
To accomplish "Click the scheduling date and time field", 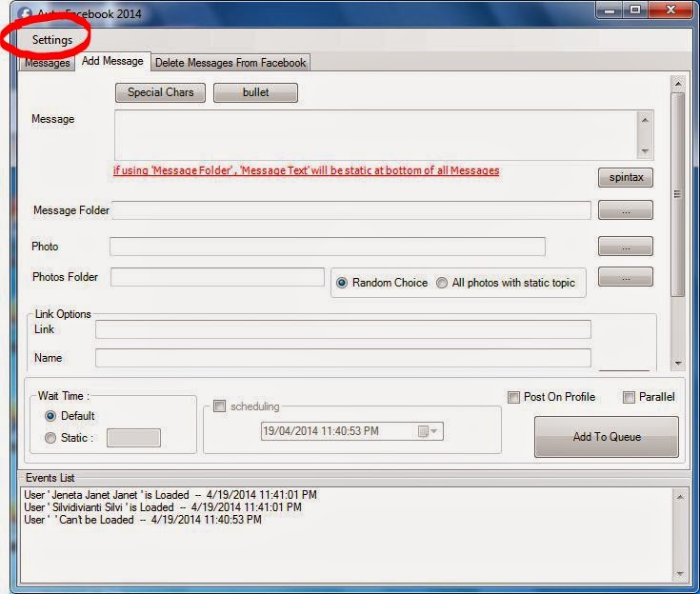I will tap(351, 431).
